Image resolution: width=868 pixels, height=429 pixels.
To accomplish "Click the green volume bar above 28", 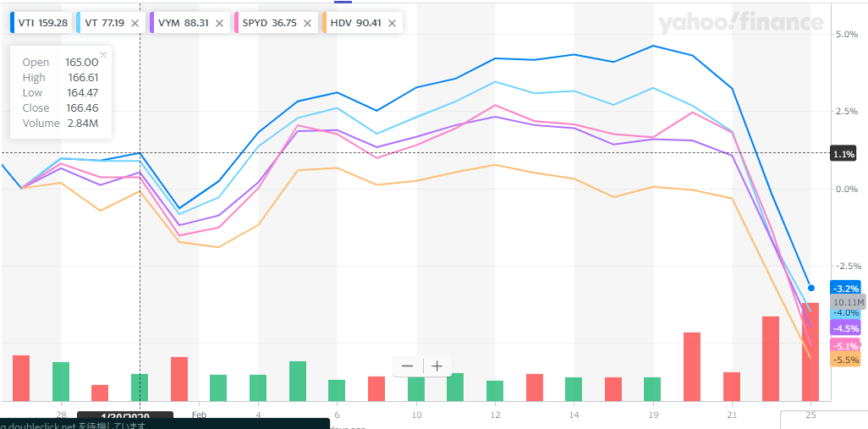I will point(61,382).
